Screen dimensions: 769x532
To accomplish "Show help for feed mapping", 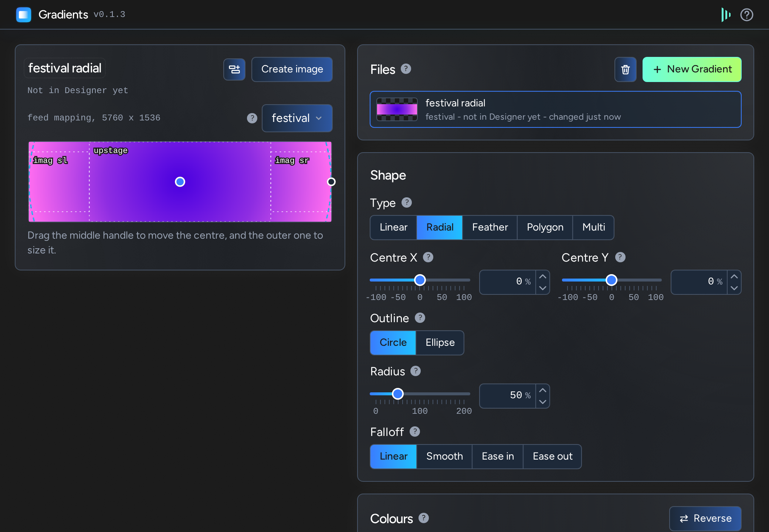I will click(252, 118).
